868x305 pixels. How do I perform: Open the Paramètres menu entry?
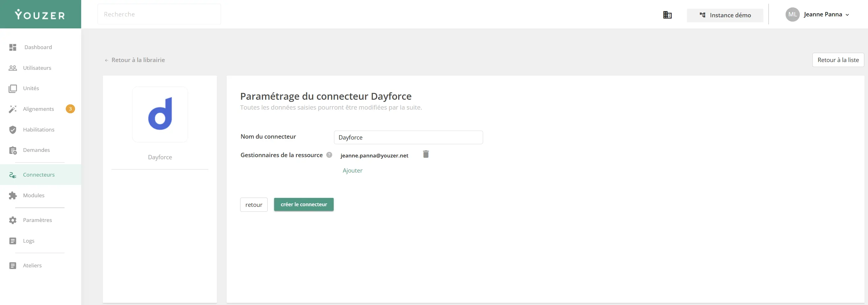[x=37, y=220]
